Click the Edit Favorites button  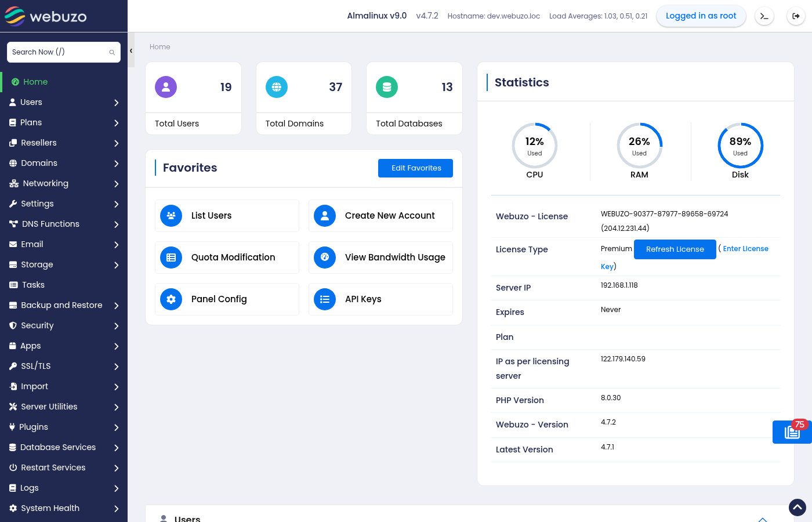[415, 168]
